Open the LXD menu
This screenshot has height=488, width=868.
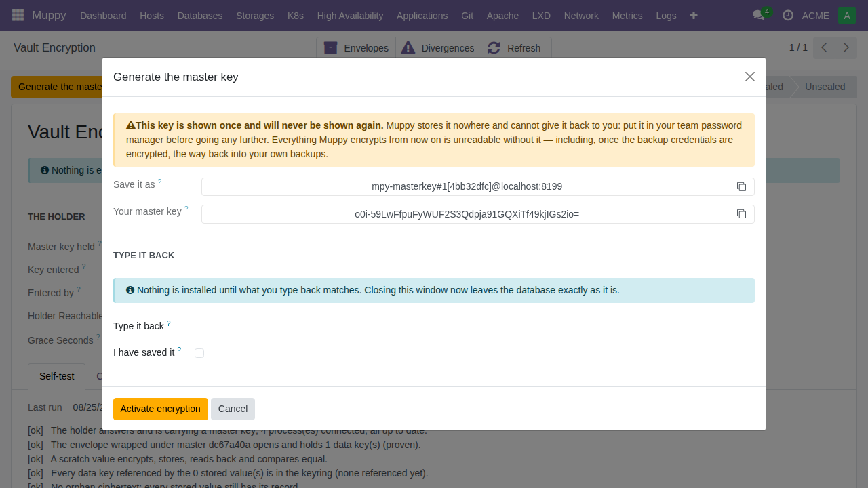(541, 16)
